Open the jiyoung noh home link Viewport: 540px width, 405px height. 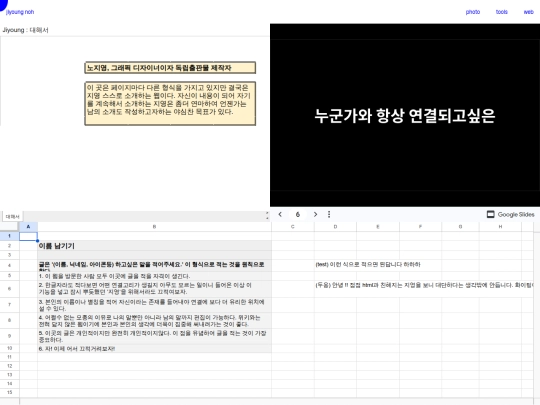[x=20, y=12]
